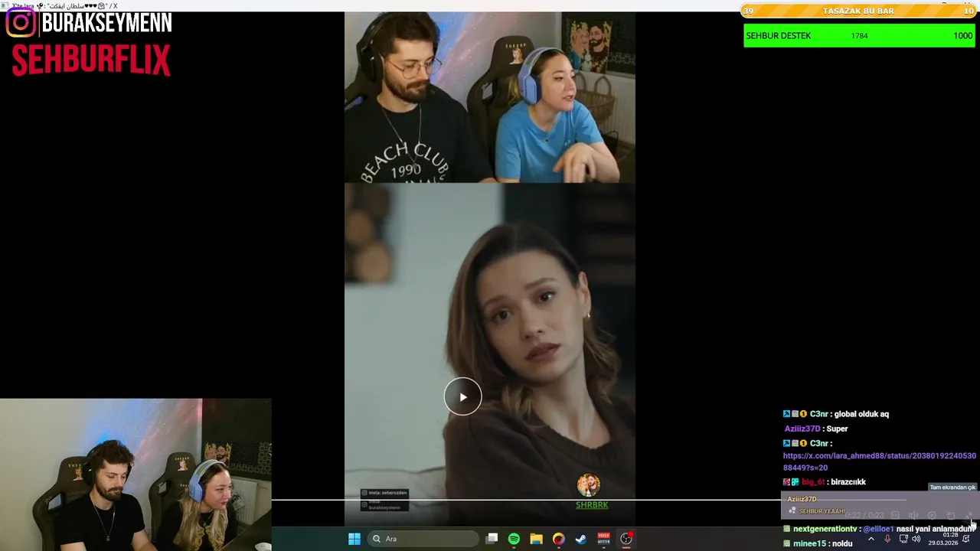Click the @elilloe1 mention in chat
This screenshot has width=980, height=551.
[878, 529]
